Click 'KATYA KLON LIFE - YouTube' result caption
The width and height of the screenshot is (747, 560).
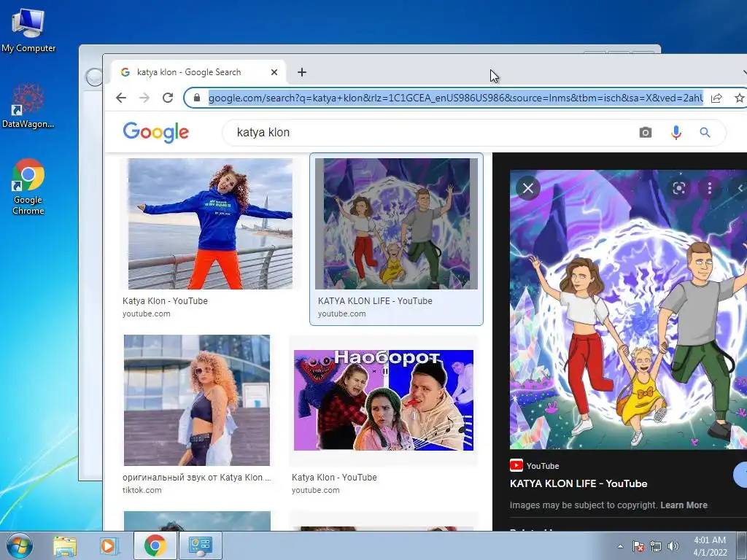pyautogui.click(x=375, y=301)
